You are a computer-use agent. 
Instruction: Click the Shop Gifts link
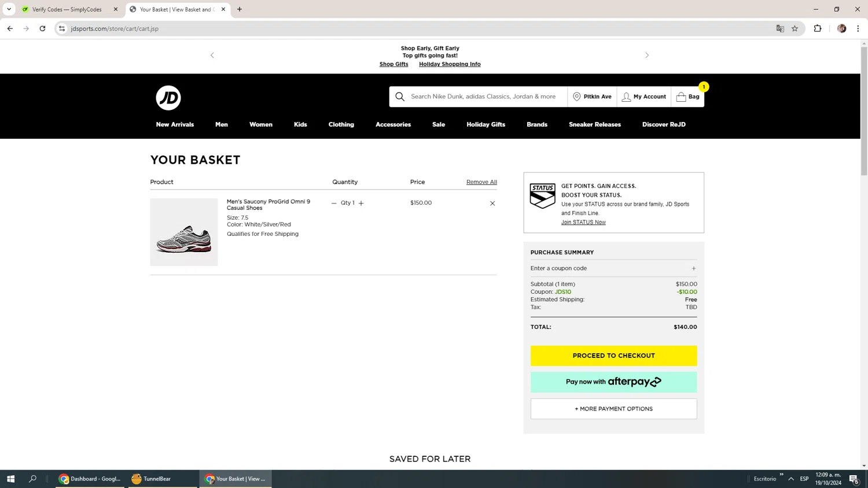pos(394,64)
